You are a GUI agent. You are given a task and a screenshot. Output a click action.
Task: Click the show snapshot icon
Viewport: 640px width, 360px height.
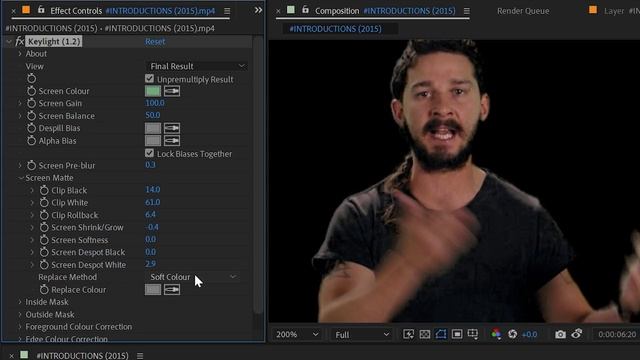tap(577, 334)
